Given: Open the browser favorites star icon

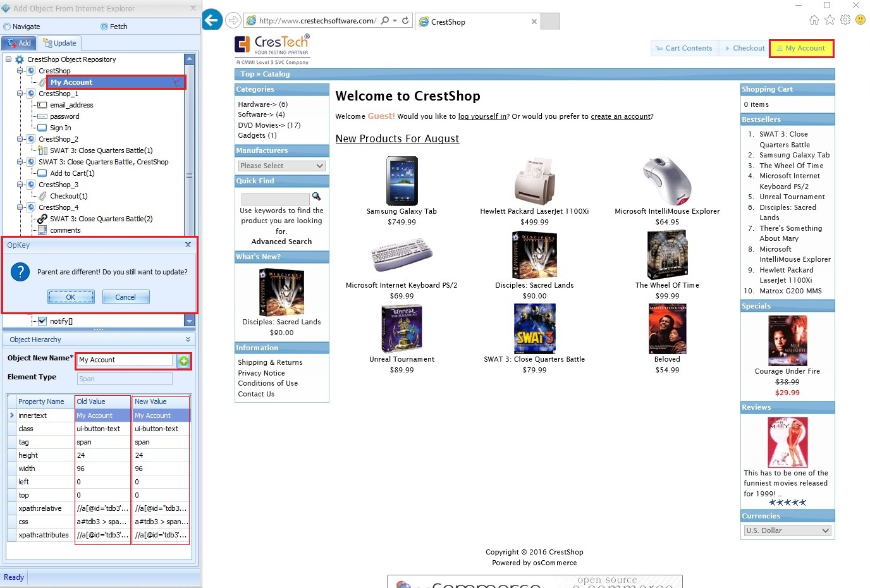Looking at the screenshot, I should (x=830, y=20).
